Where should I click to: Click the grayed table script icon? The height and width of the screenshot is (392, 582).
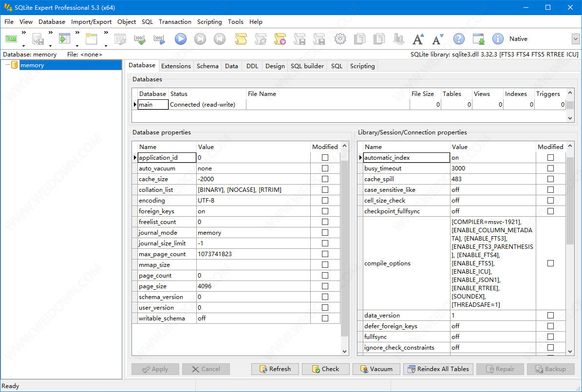(120, 38)
